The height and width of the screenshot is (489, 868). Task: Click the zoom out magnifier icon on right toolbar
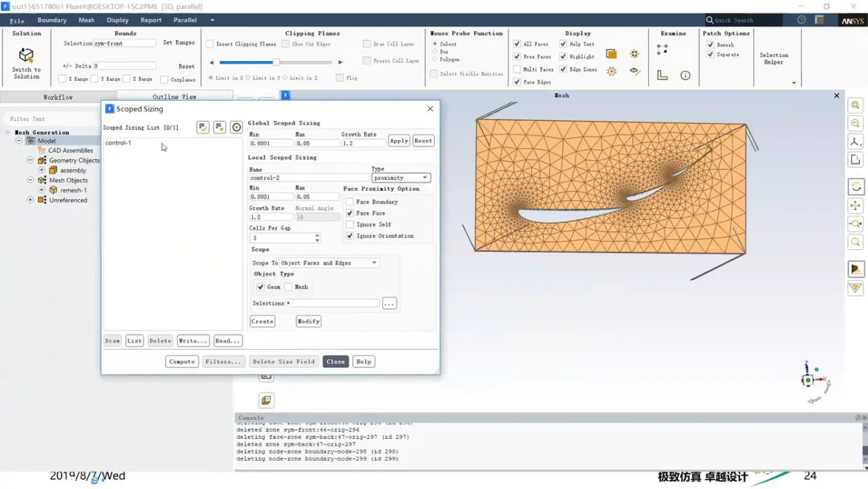856,123
